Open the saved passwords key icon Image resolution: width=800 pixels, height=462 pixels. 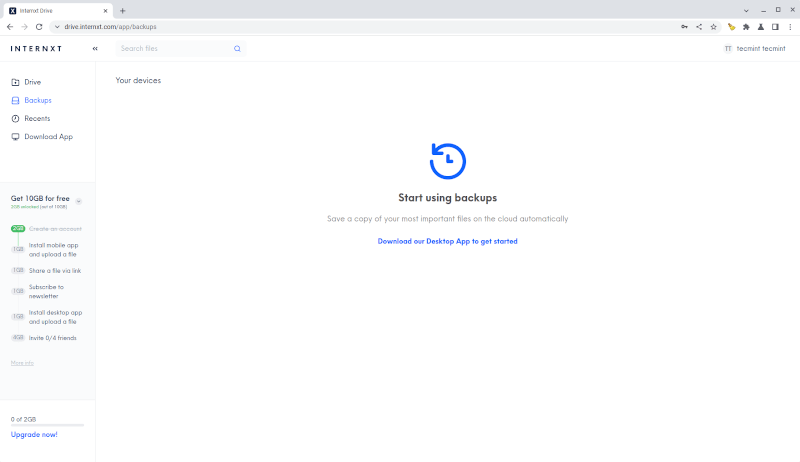(x=684, y=27)
